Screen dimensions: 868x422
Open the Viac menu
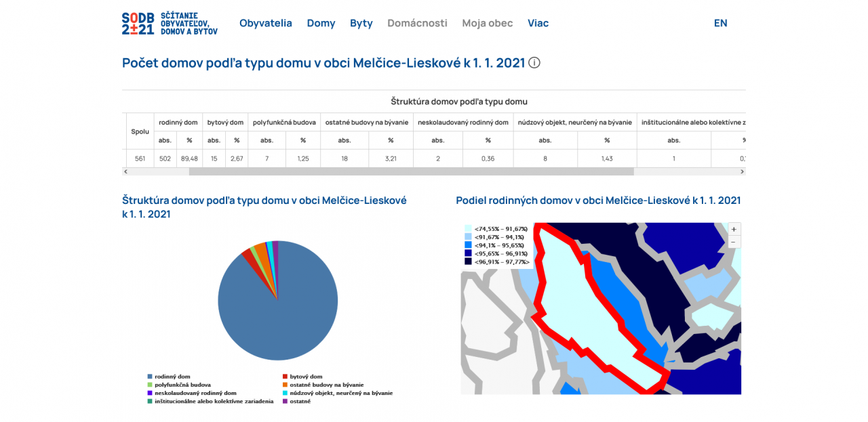point(538,23)
